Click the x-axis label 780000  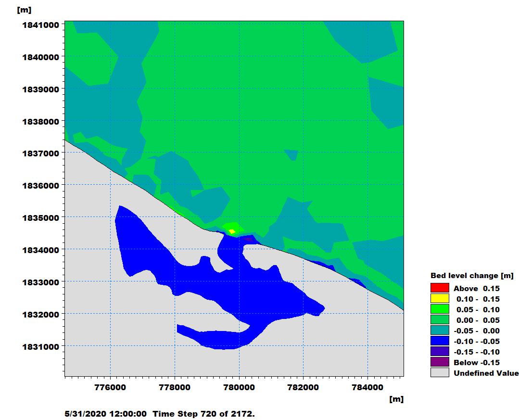(x=239, y=387)
